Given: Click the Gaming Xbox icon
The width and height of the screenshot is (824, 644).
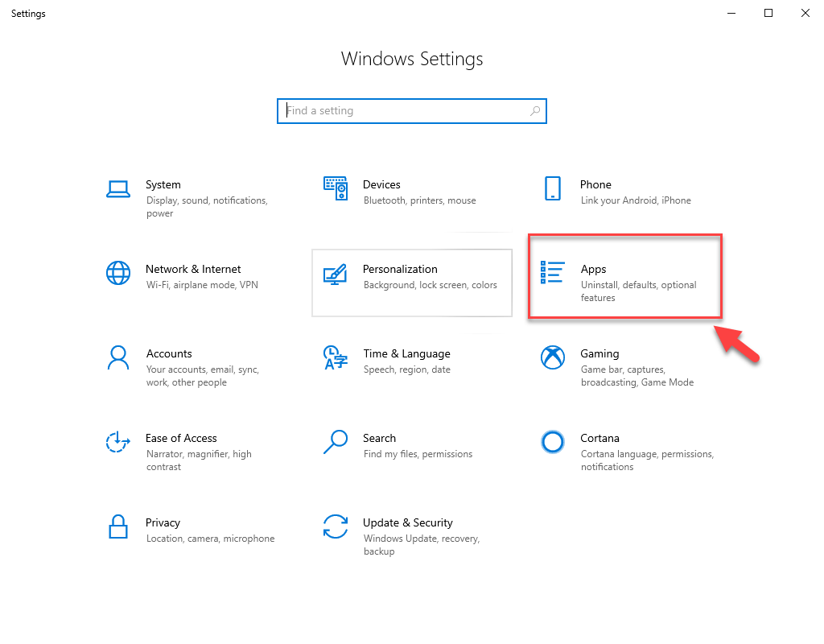Looking at the screenshot, I should 552,357.
